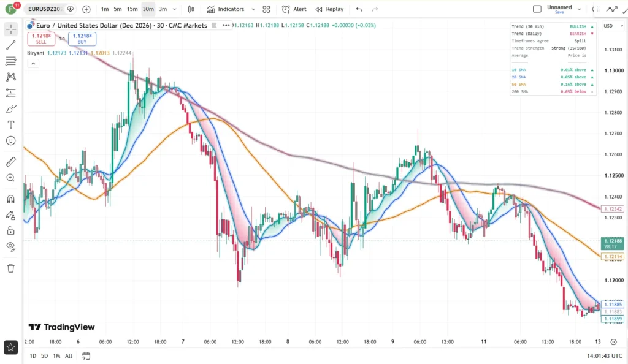Switch to the 1m timeframe

click(x=104, y=9)
